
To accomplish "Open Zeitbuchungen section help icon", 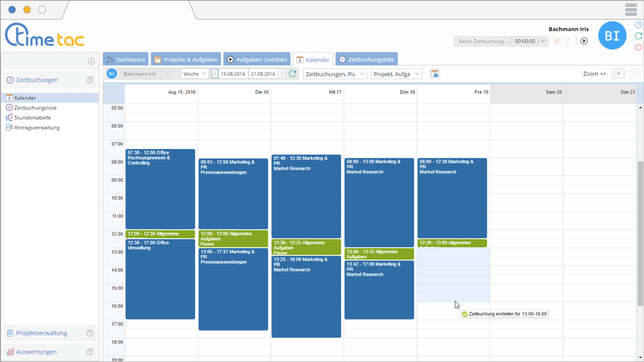I will click(90, 80).
